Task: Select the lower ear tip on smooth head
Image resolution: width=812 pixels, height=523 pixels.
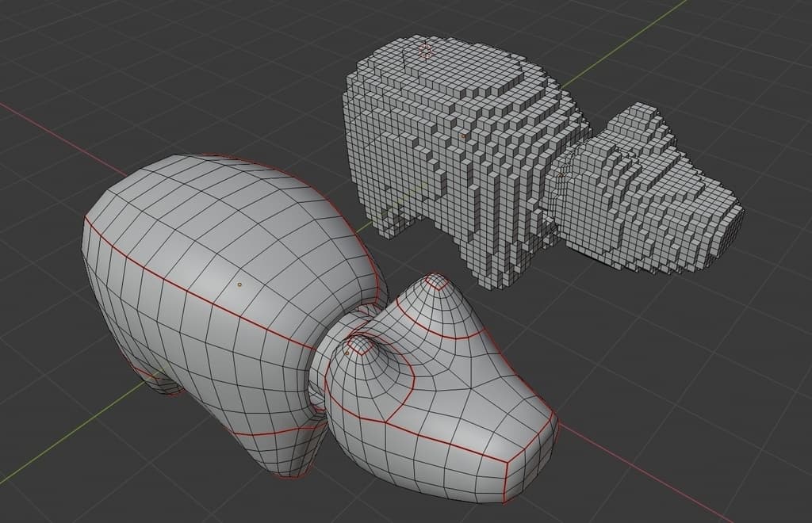Action: (361, 343)
